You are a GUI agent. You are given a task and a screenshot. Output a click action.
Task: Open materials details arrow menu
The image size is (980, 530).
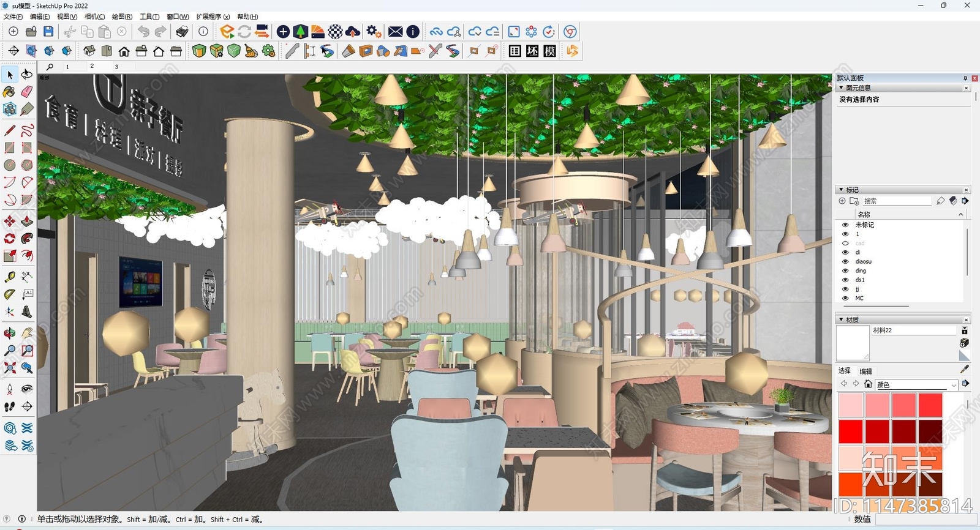tap(965, 384)
